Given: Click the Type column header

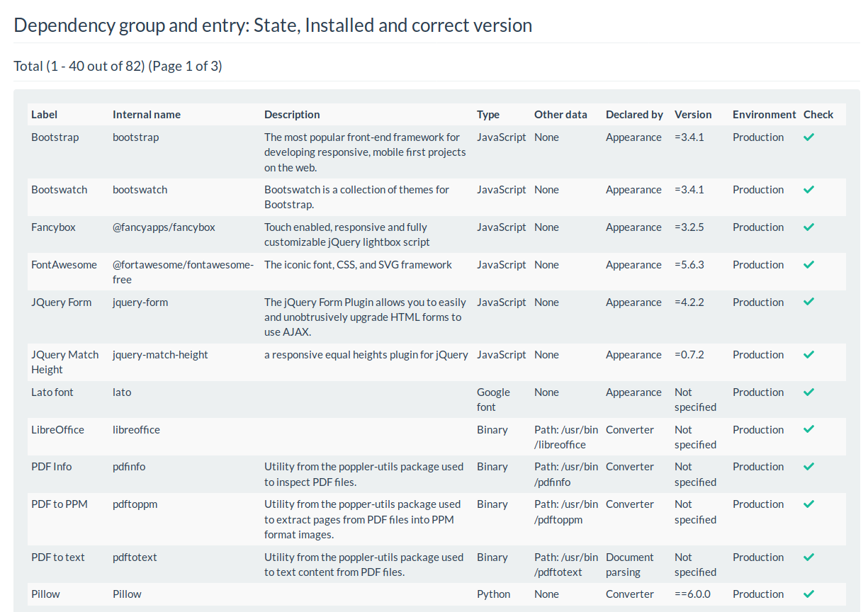Looking at the screenshot, I should (488, 114).
